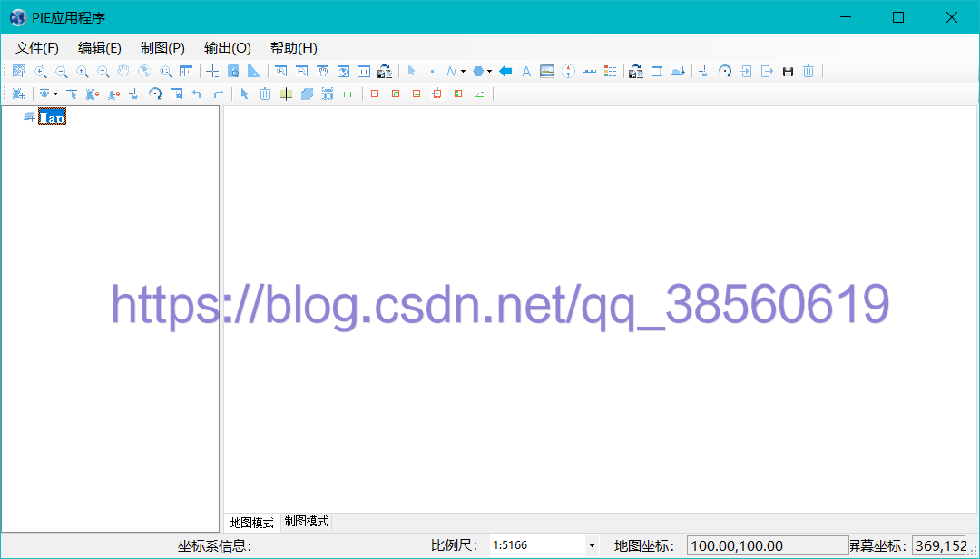Image resolution: width=980 pixels, height=559 pixels.
Task: Click the import icon with arrow entering box
Action: 746,72
